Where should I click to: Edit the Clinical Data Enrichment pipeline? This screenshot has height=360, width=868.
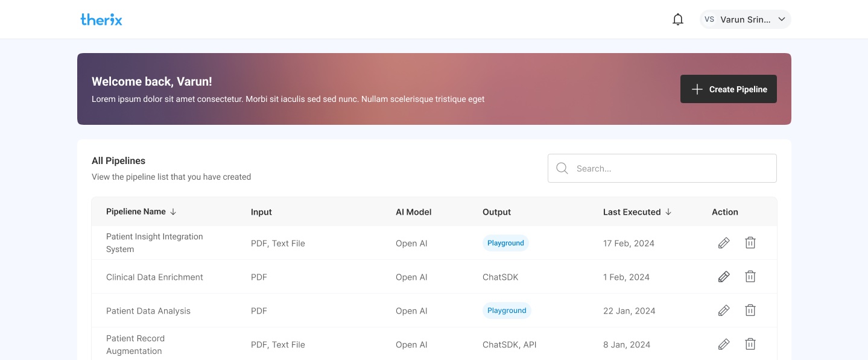(724, 277)
